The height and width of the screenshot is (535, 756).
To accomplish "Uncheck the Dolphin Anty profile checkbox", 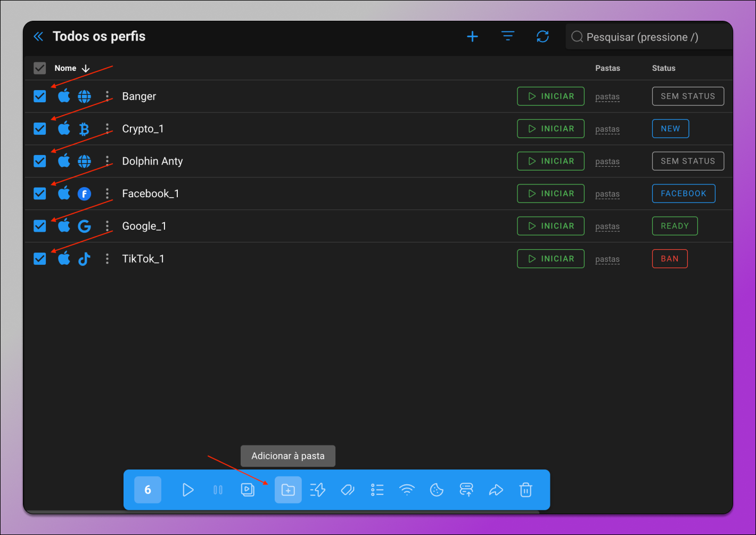I will pos(40,161).
